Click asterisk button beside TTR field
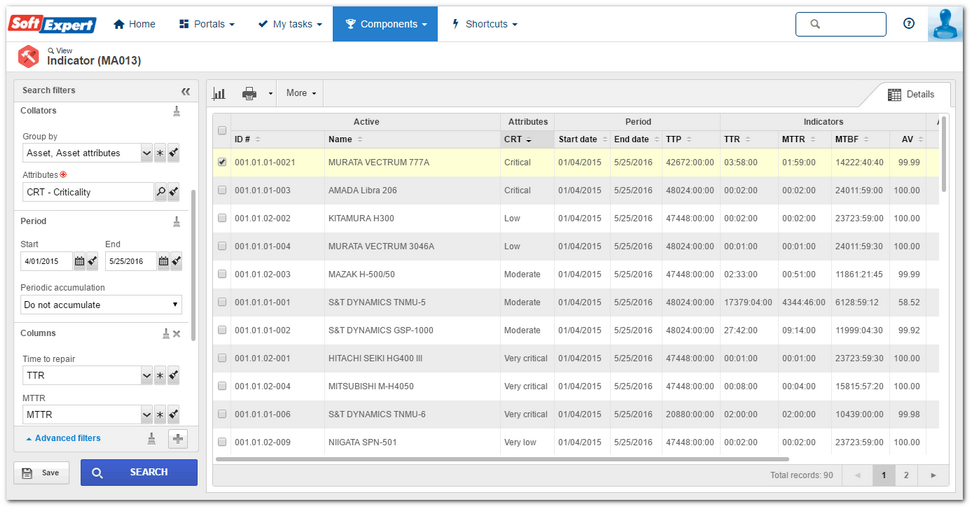The height and width of the screenshot is (507, 970). click(160, 375)
